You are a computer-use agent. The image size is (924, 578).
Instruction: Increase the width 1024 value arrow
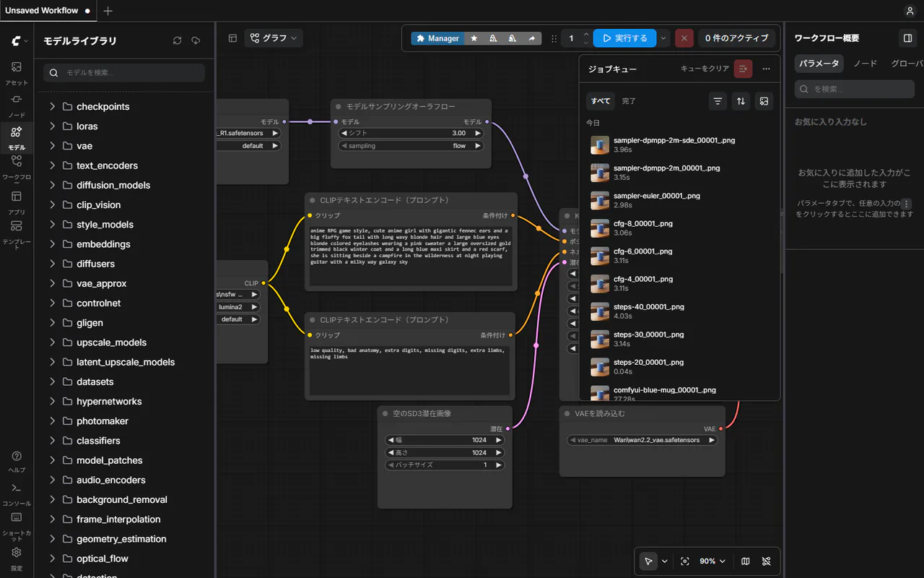pos(498,440)
